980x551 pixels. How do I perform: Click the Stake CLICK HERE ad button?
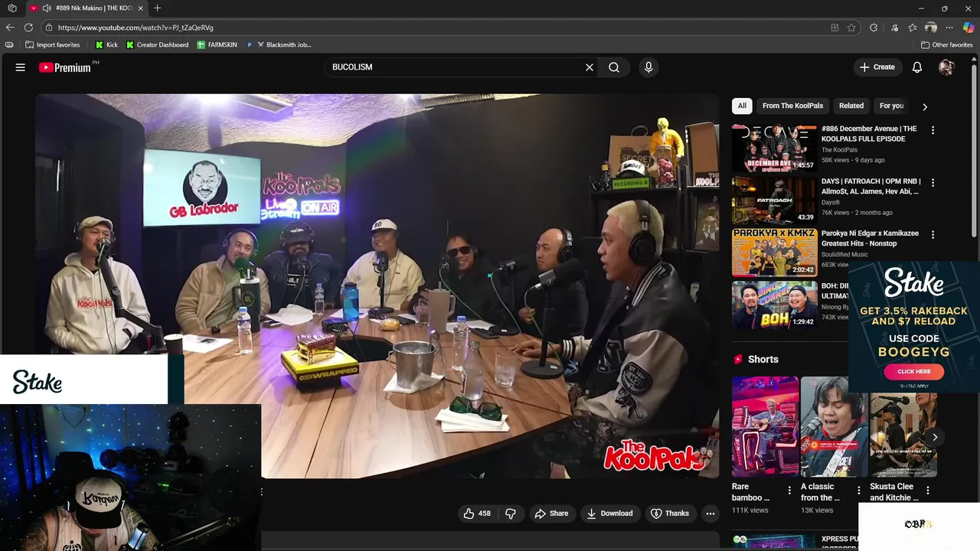(913, 371)
